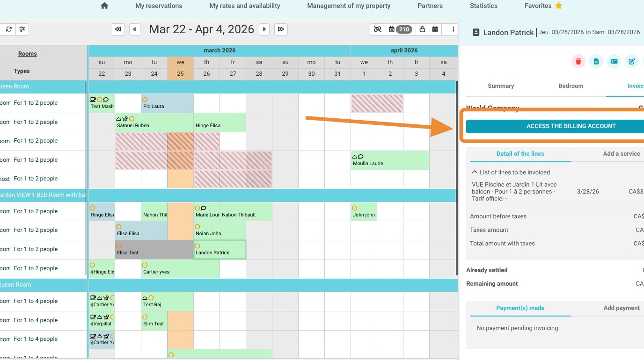Select the Elisa Test grey booking
Viewport: 644px width, 360px height.
154,250
